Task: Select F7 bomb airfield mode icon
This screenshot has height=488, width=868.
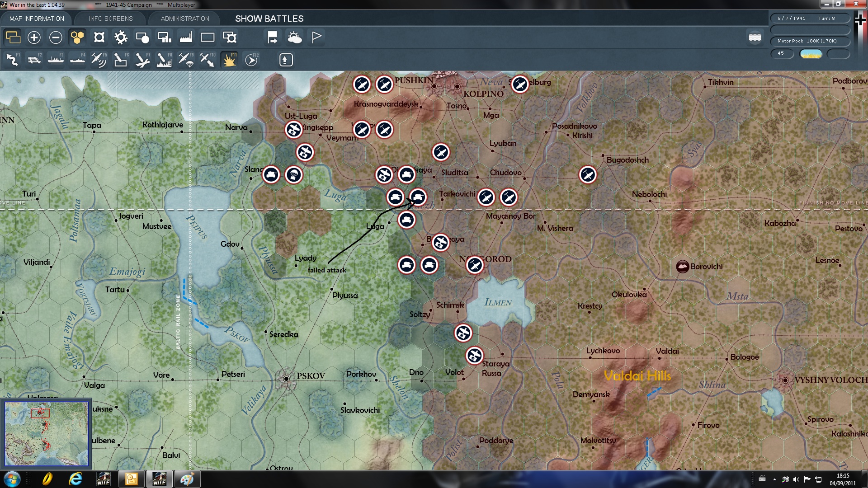Action: point(142,60)
